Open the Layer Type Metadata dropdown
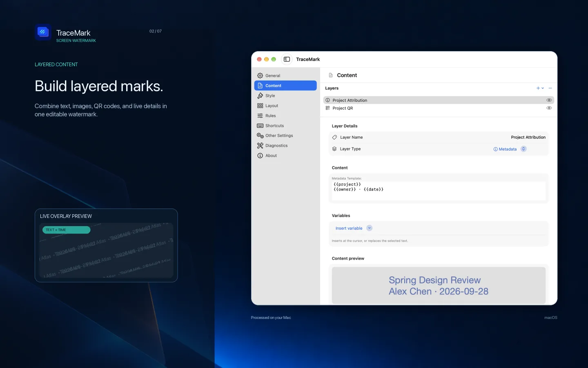The image size is (588, 368). 510,149
